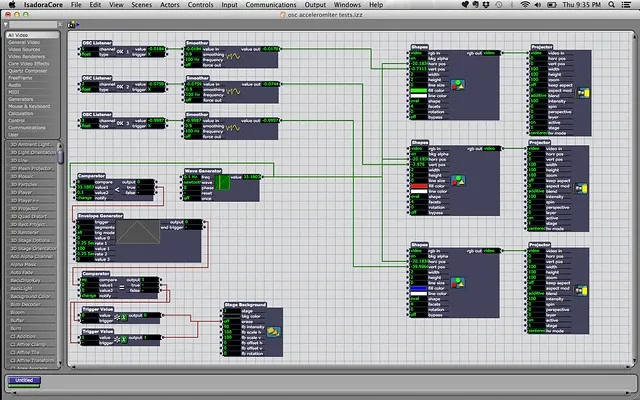Click the top Projector actor icon
The image size is (640, 400).
click(x=583, y=94)
